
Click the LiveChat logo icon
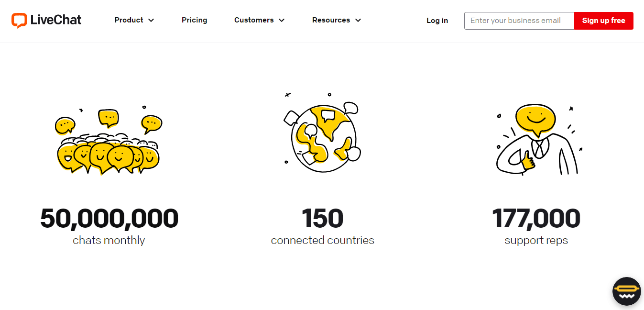(x=19, y=20)
